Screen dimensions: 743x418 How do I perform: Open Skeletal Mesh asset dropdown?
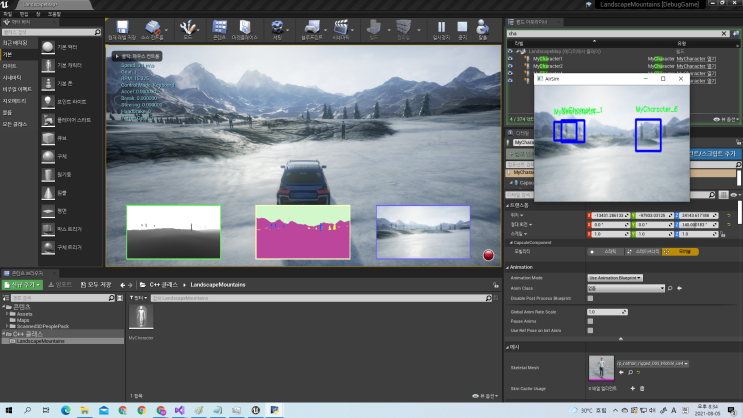652,363
